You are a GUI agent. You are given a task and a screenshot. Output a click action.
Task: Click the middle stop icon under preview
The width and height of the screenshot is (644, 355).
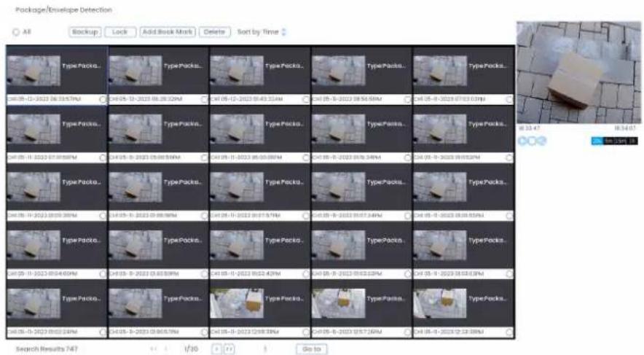tap(533, 141)
